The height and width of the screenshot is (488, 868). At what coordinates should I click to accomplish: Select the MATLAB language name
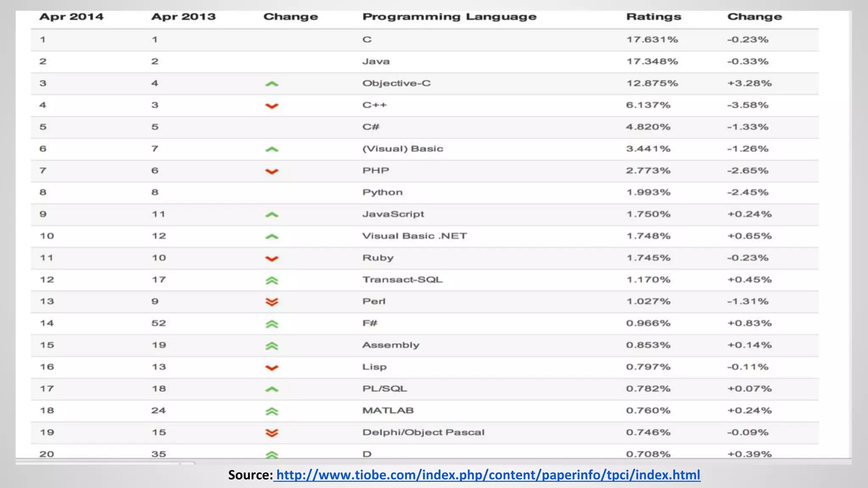(388, 411)
